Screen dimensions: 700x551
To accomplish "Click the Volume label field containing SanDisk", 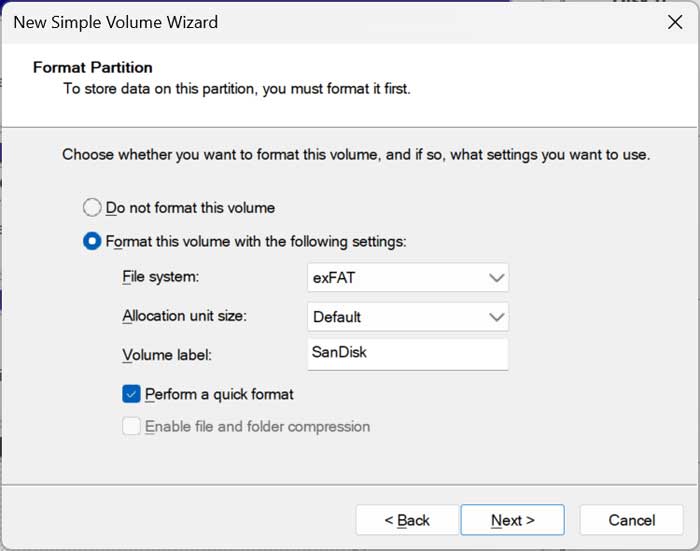I will point(408,354).
